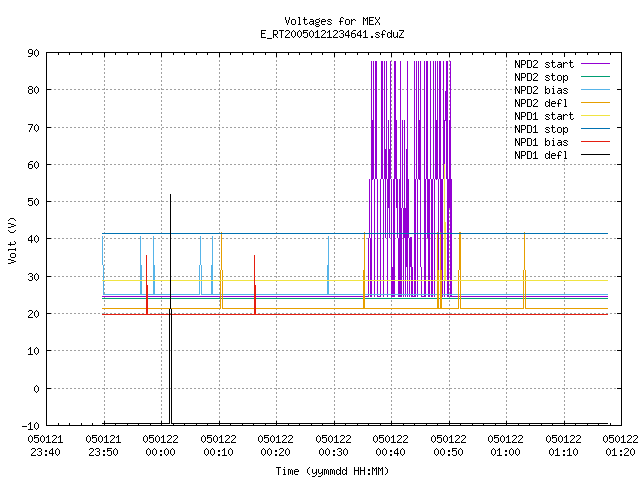Select the 'NPD1 defl' legend label
The image size is (640, 480).
(x=541, y=156)
